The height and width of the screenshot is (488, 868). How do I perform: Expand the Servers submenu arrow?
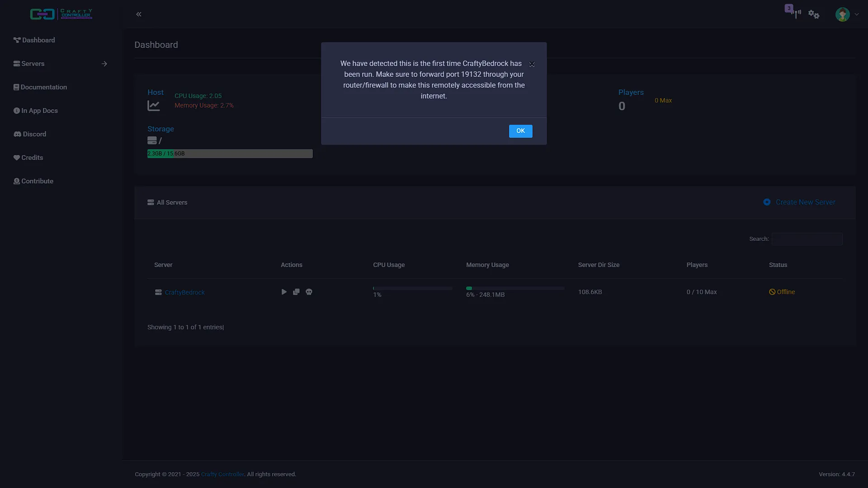coord(104,64)
